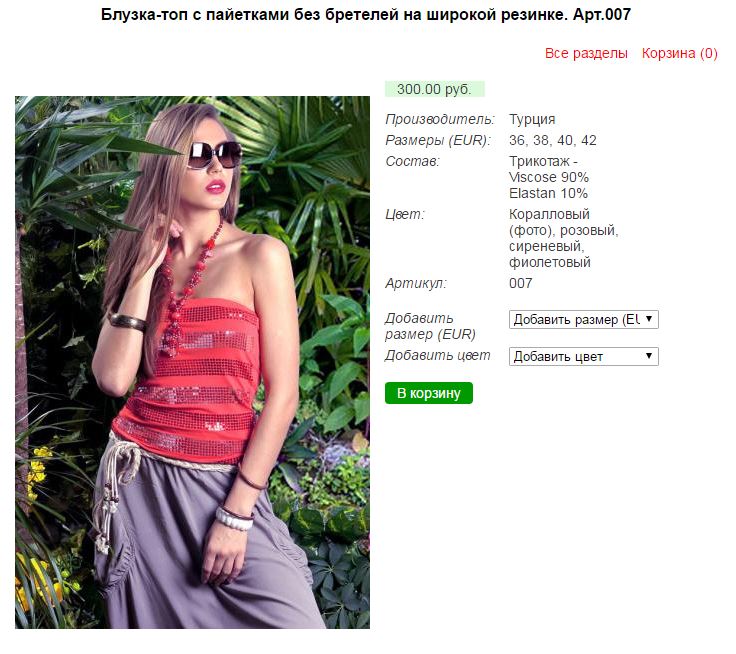Click the Артикул label
This screenshot has width=736, height=654.
tap(415, 283)
